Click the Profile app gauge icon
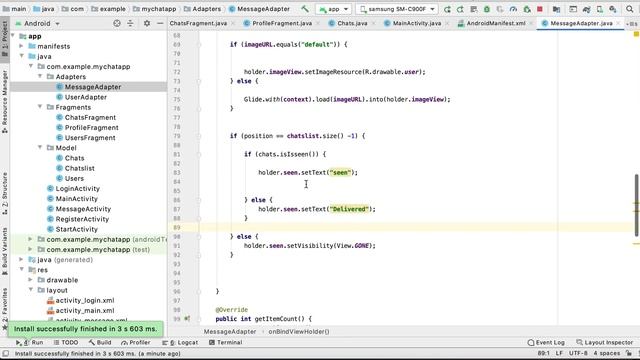The image size is (640, 360). [x=513, y=9]
